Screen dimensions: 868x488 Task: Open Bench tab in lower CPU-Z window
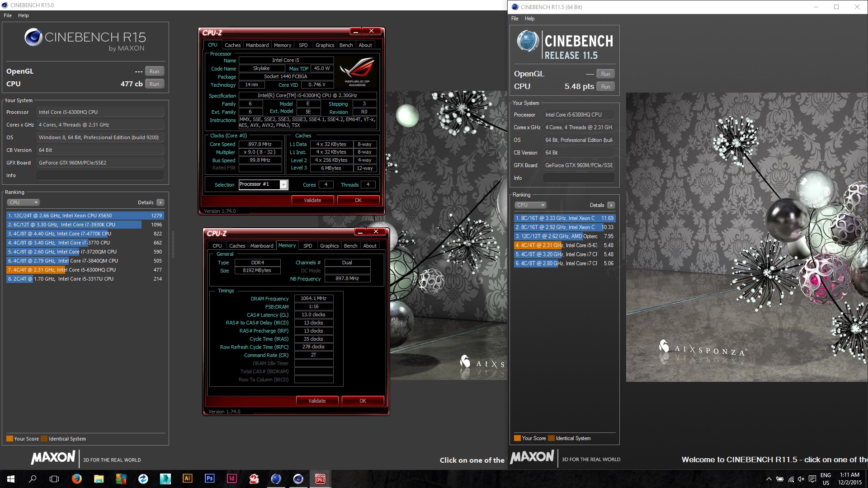click(350, 246)
